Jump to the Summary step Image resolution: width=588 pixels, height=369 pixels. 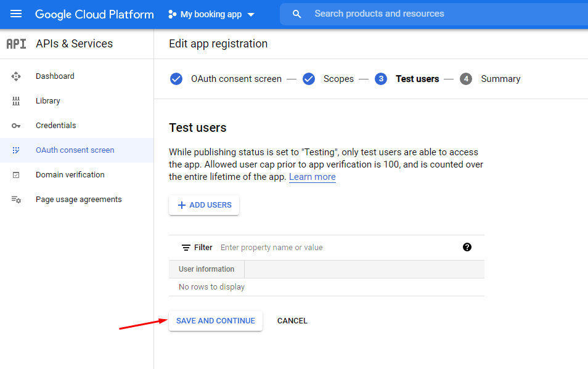500,79
